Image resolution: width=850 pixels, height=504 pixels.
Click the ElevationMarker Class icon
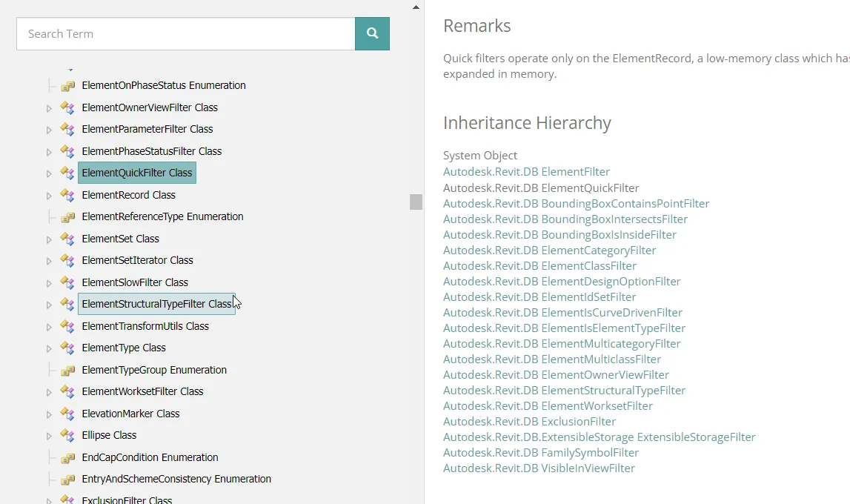coord(67,414)
